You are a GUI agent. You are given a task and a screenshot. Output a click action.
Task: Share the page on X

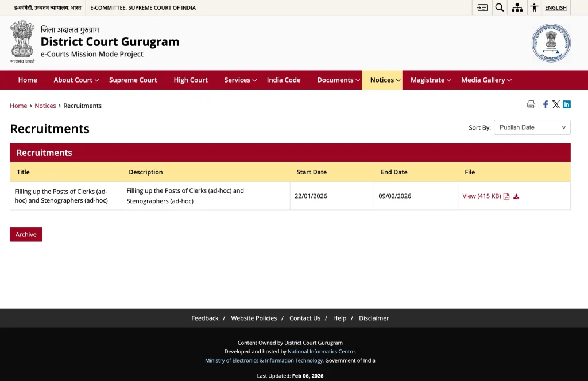pos(556,104)
